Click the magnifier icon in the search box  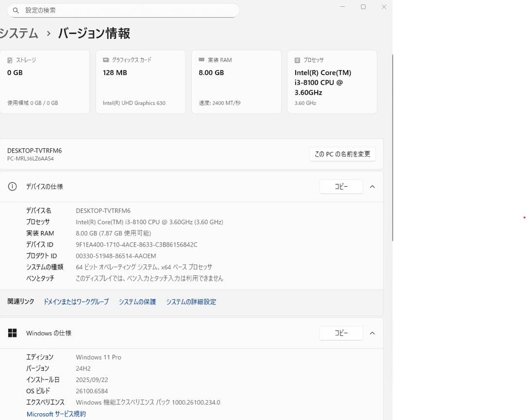coord(15,10)
